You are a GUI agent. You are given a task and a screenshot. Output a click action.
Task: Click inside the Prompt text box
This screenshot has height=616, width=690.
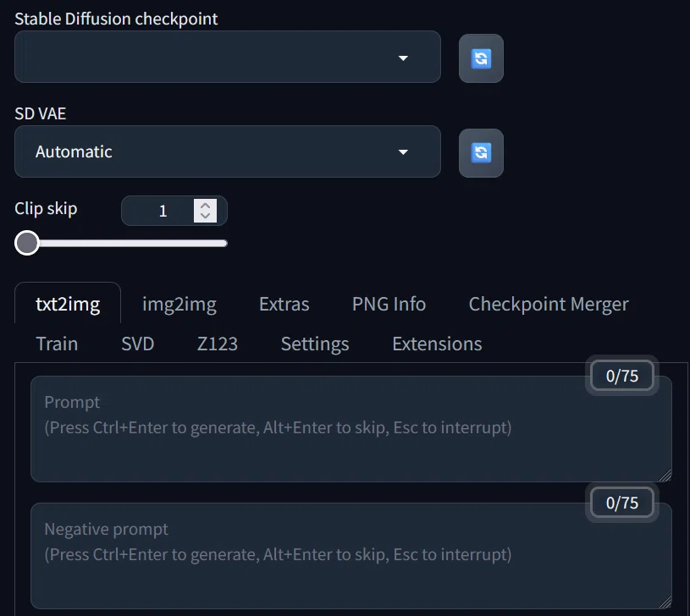[351, 429]
